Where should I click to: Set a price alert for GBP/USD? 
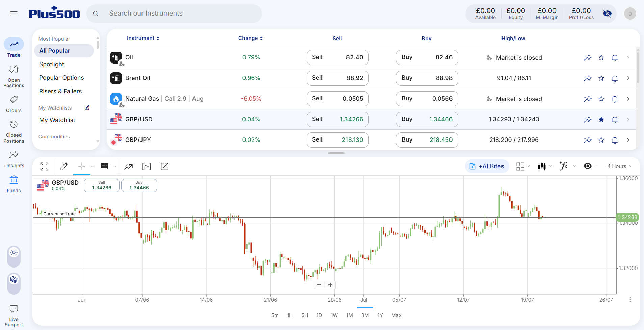(x=615, y=120)
